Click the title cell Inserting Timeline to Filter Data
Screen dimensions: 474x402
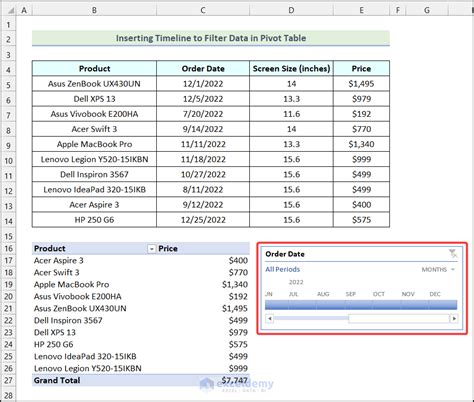pyautogui.click(x=211, y=38)
